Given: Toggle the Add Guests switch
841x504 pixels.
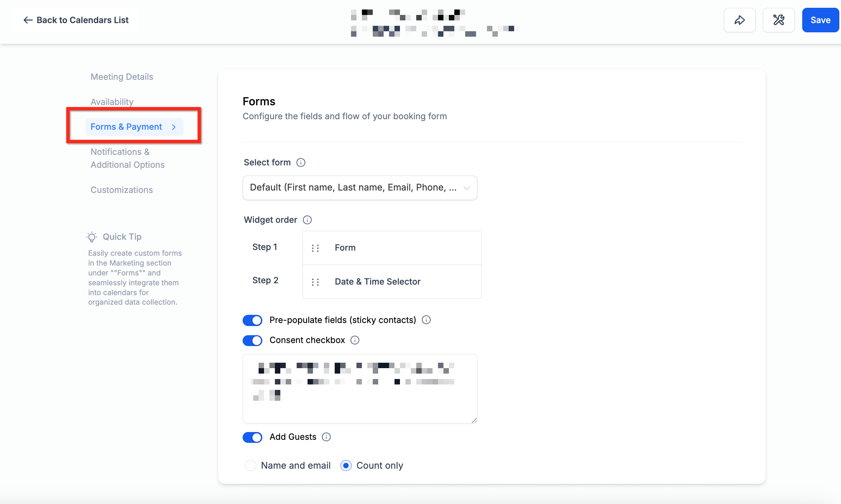Looking at the screenshot, I should [252, 437].
